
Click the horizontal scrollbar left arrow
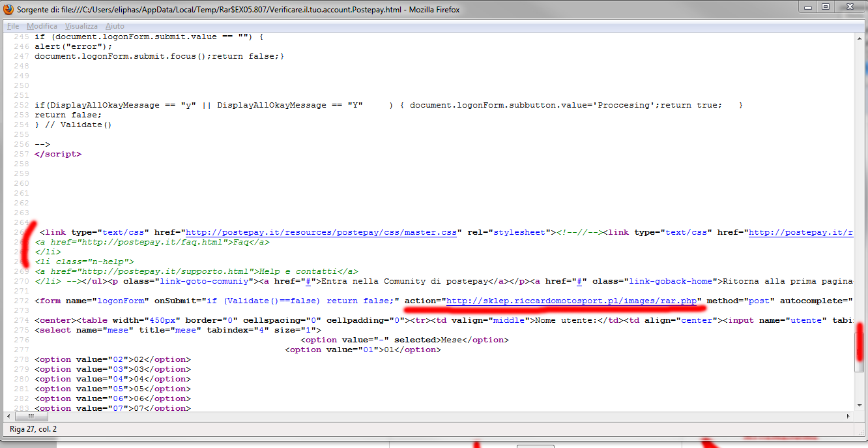(x=9, y=416)
